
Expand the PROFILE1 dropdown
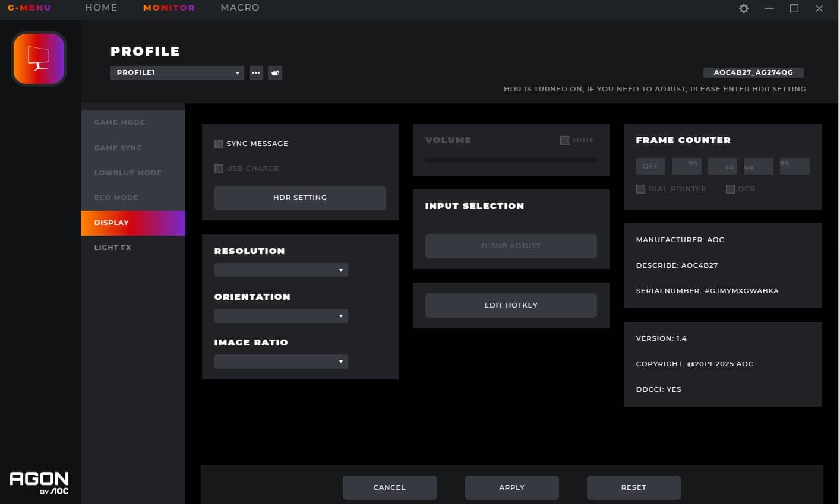pos(177,73)
